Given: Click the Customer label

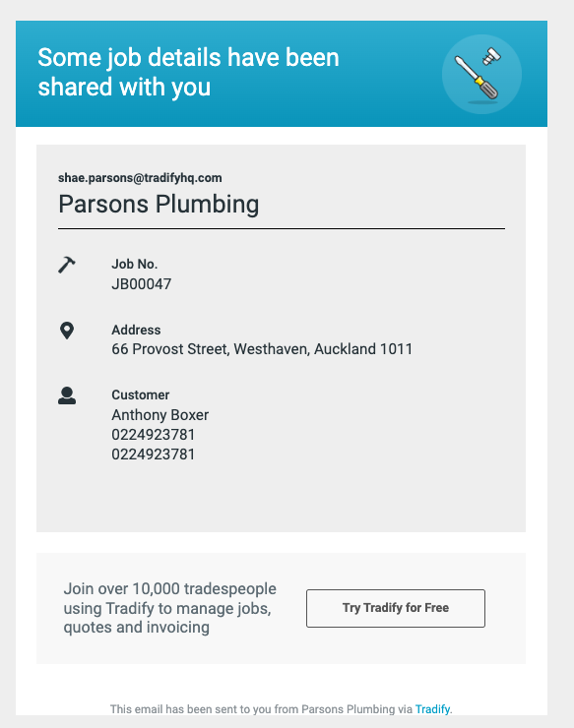Looking at the screenshot, I should [141, 394].
